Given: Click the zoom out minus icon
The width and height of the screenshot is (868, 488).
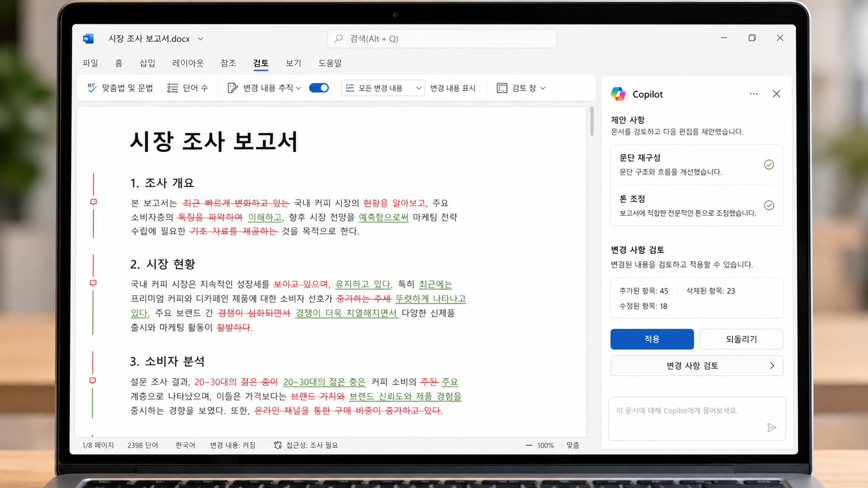Looking at the screenshot, I should (x=529, y=445).
